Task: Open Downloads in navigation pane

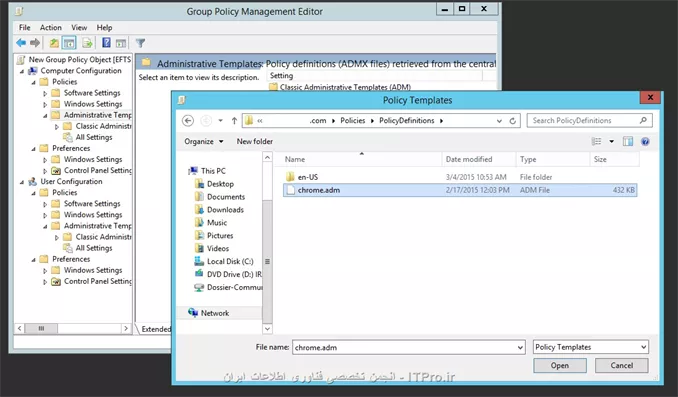Action: (x=225, y=210)
